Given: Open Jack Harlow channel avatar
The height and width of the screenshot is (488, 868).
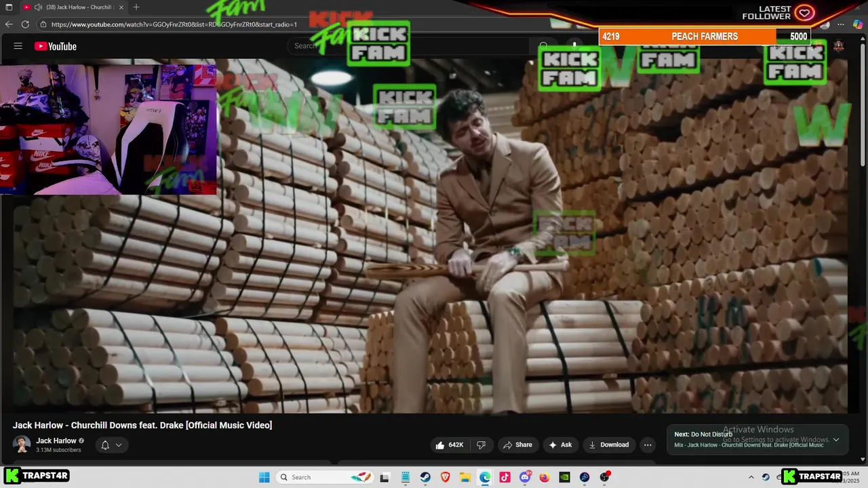Looking at the screenshot, I should pos(22,445).
